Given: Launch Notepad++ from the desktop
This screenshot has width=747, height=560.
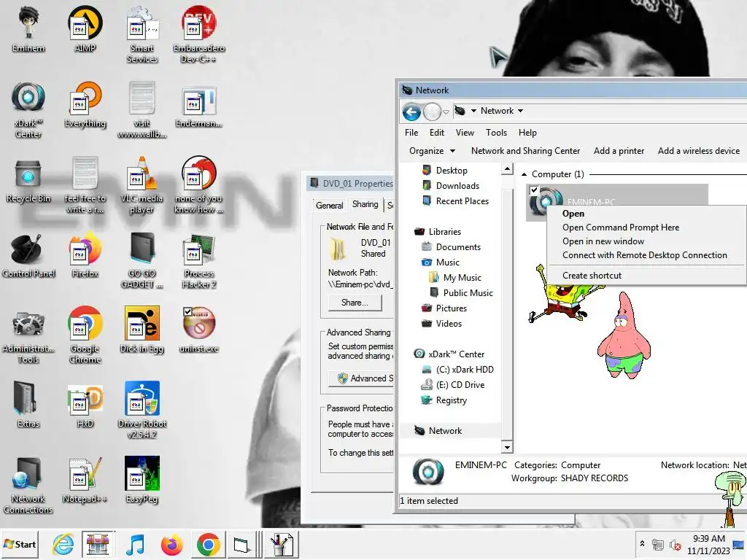Looking at the screenshot, I should (85, 481).
